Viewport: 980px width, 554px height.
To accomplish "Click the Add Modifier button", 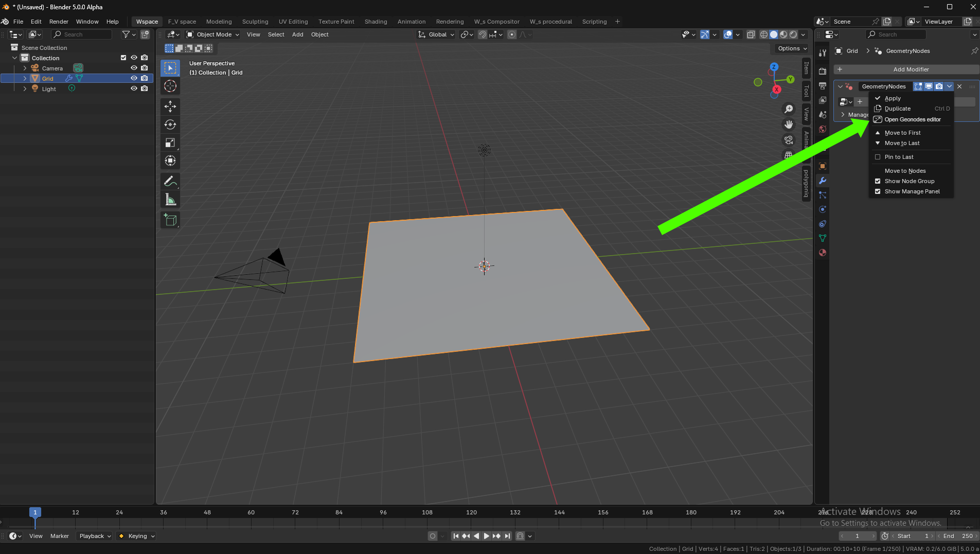I will tap(906, 69).
